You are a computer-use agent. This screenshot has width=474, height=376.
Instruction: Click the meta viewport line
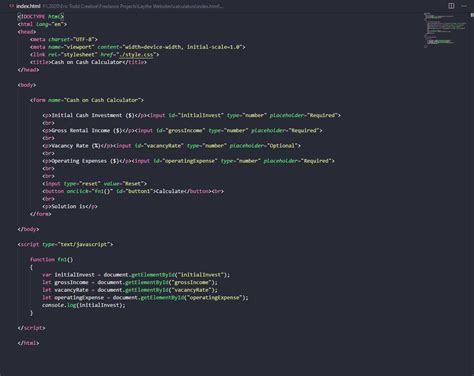[138, 47]
